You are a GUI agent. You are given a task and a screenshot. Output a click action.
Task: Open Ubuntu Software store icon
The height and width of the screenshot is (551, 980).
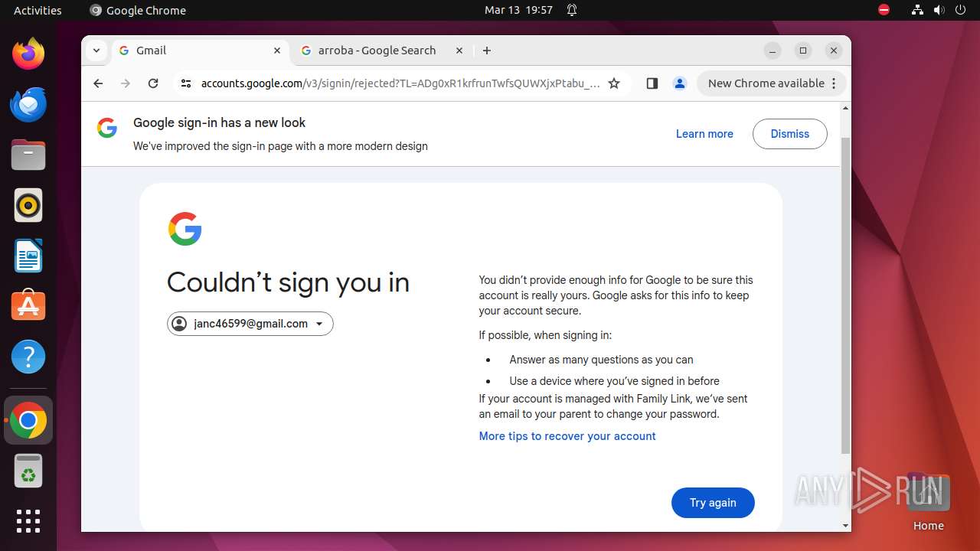coord(28,306)
